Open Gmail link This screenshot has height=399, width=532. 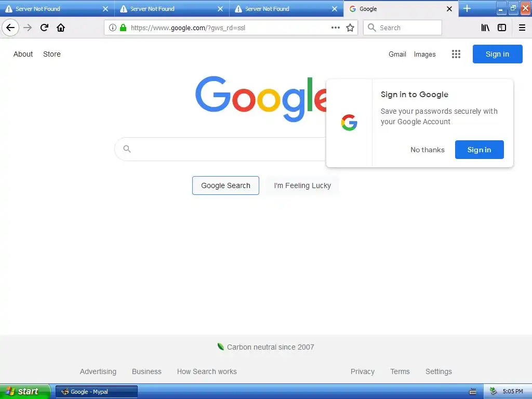point(397,54)
